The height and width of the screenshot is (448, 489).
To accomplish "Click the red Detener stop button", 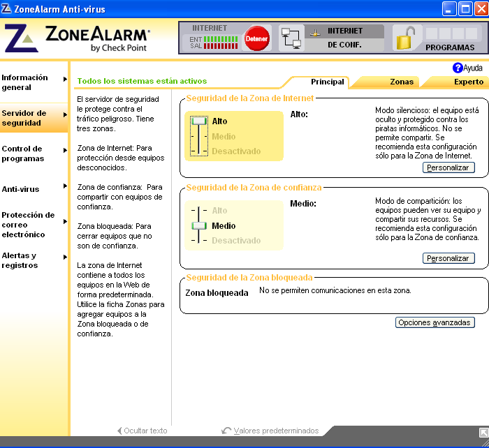I will coord(256,38).
